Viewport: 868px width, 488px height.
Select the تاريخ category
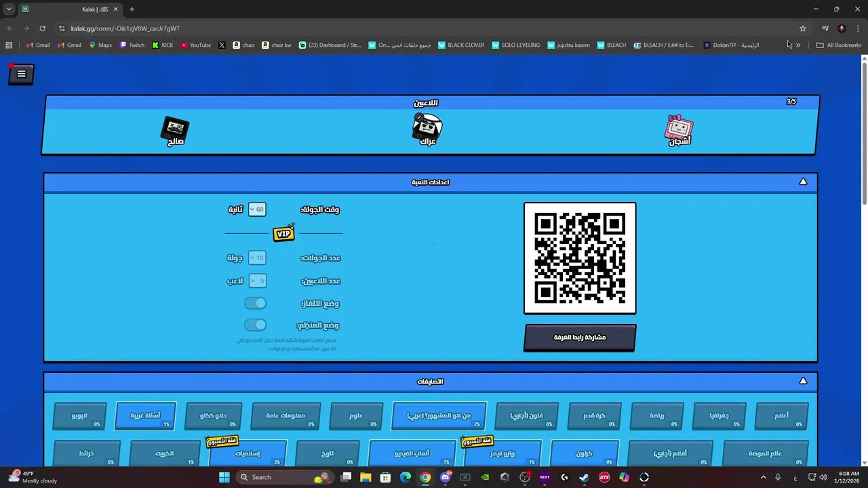pyautogui.click(x=328, y=453)
